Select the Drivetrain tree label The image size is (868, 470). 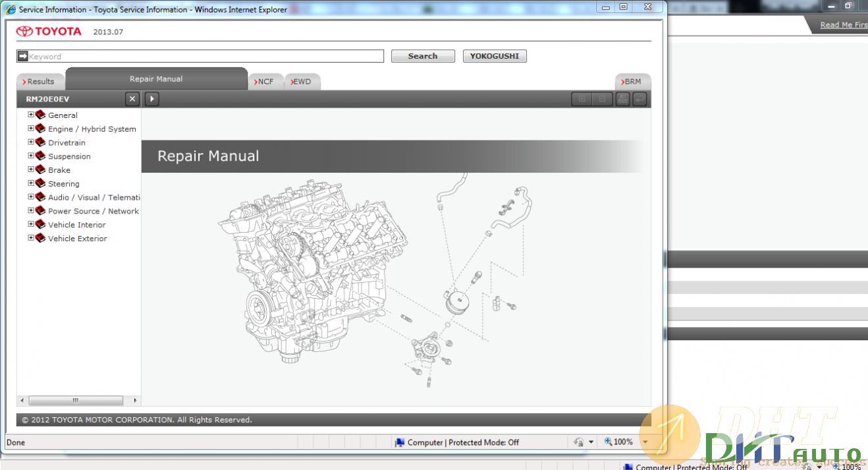pyautogui.click(x=67, y=143)
